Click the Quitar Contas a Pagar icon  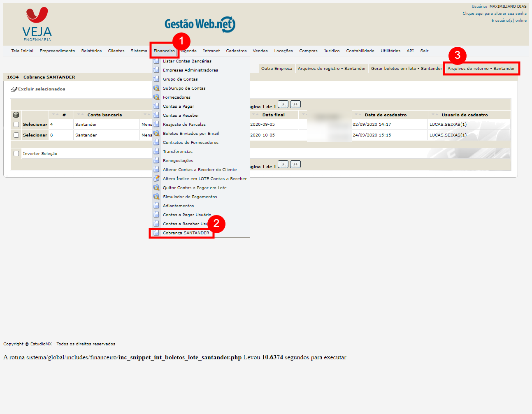pos(156,187)
